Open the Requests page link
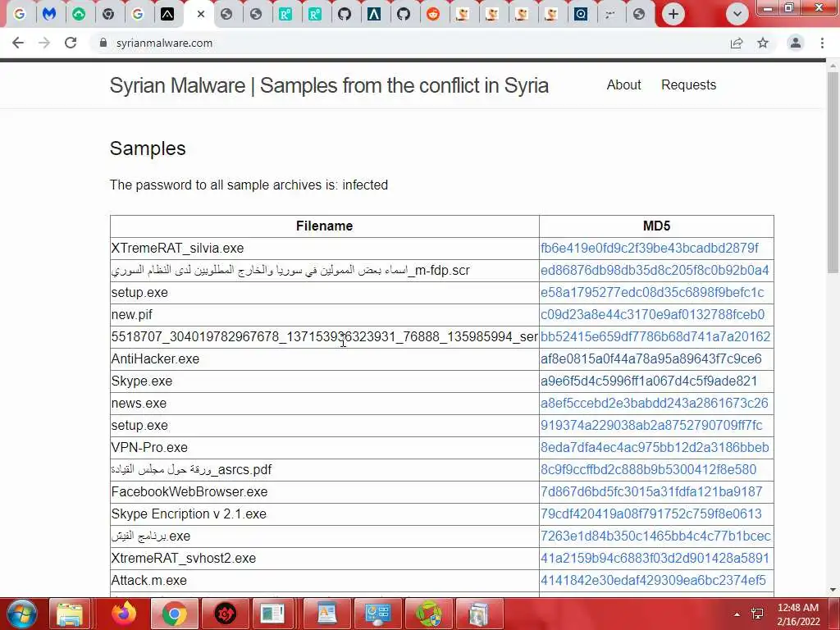 point(688,84)
